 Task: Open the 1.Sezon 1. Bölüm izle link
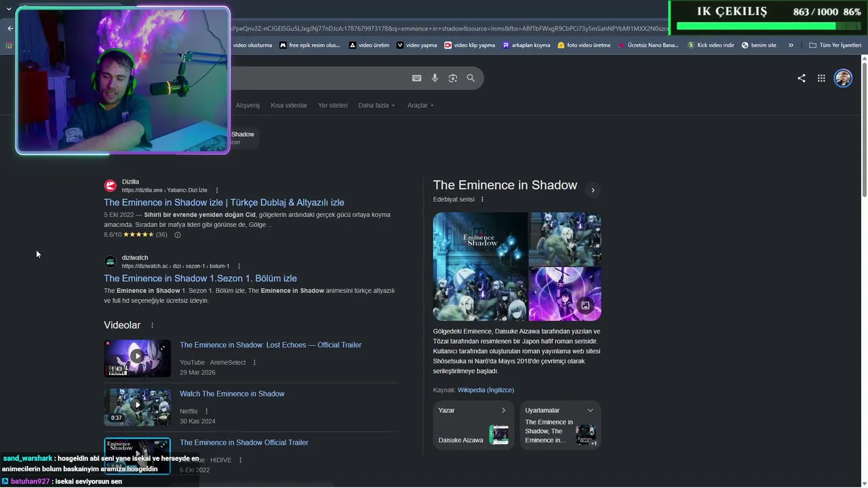[x=200, y=279]
